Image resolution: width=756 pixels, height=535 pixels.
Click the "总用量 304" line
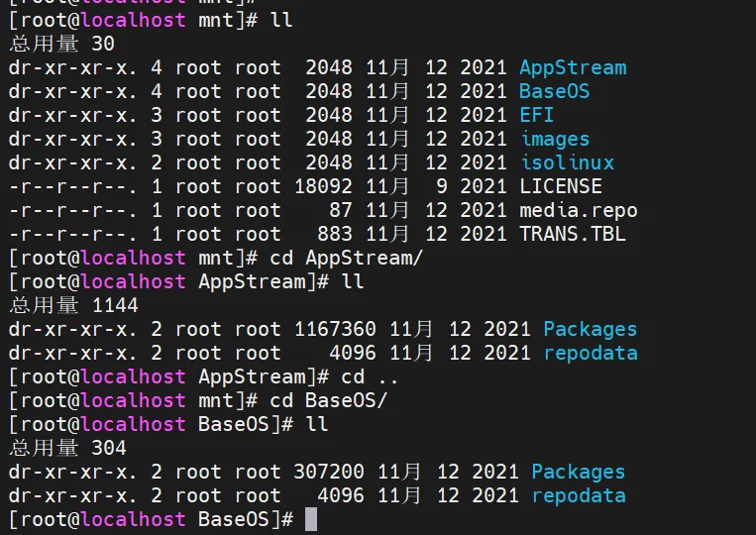click(67, 449)
